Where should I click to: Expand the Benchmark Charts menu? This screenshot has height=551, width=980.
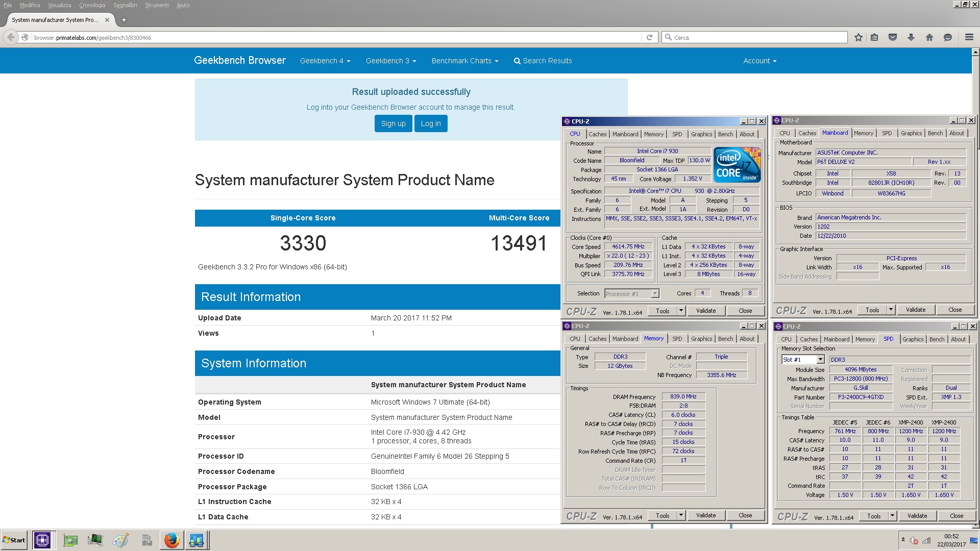pyautogui.click(x=465, y=61)
